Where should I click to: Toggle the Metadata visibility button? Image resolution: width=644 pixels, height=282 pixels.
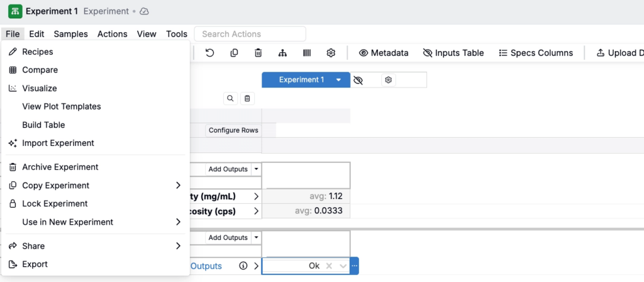pos(383,53)
